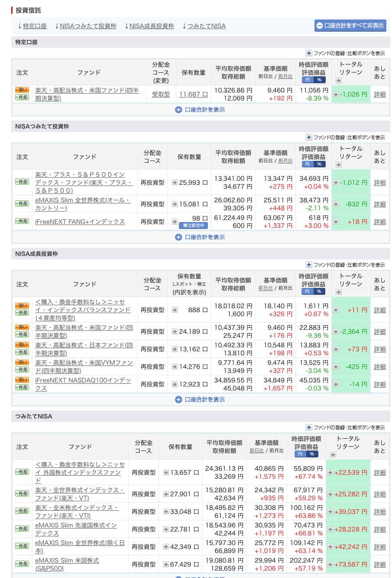Click plus icon under トータルリターン header in 特定口座
The width and height of the screenshot is (392, 578).
click(339, 81)
